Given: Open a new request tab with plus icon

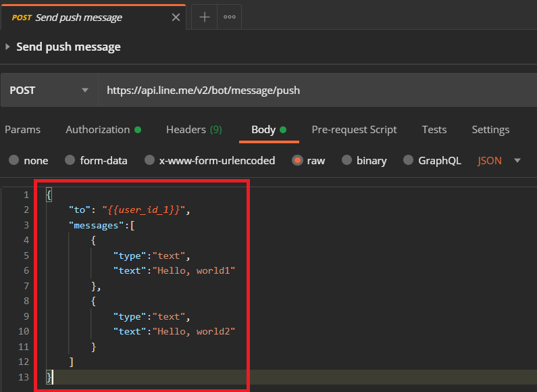Looking at the screenshot, I should click(205, 17).
